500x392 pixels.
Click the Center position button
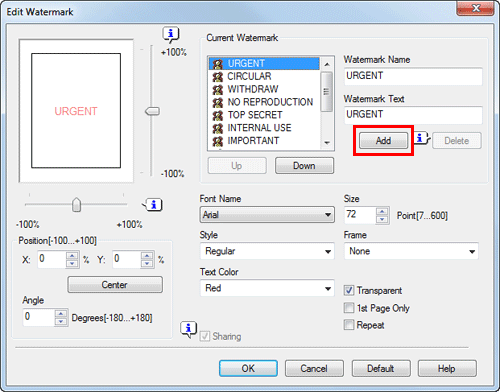point(115,285)
